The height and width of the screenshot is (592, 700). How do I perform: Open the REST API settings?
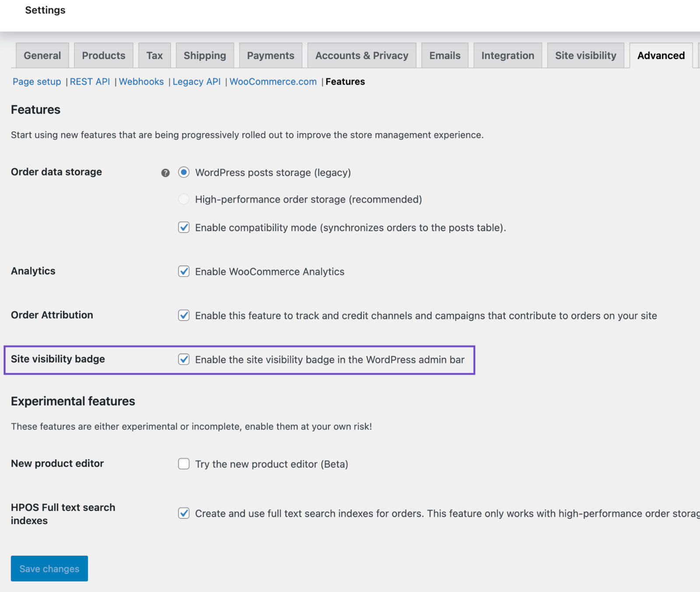pyautogui.click(x=90, y=81)
